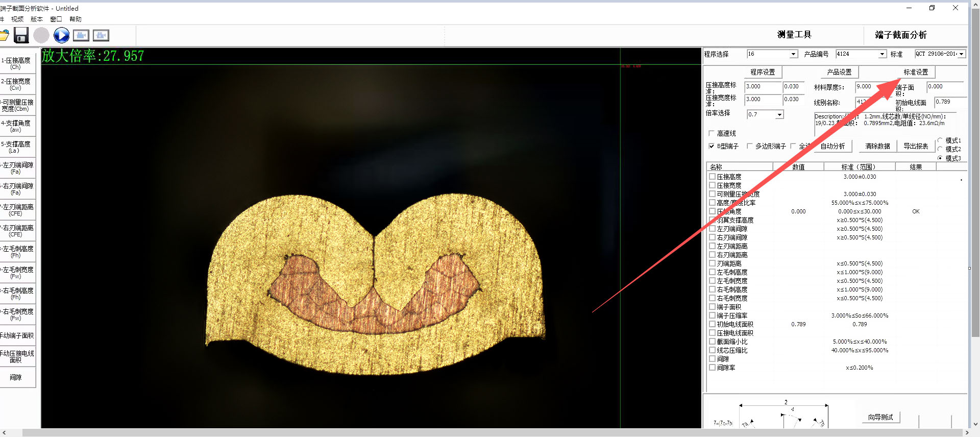980x437 pixels.
Task: Enable the 高速线 checkbox
Action: [712, 133]
